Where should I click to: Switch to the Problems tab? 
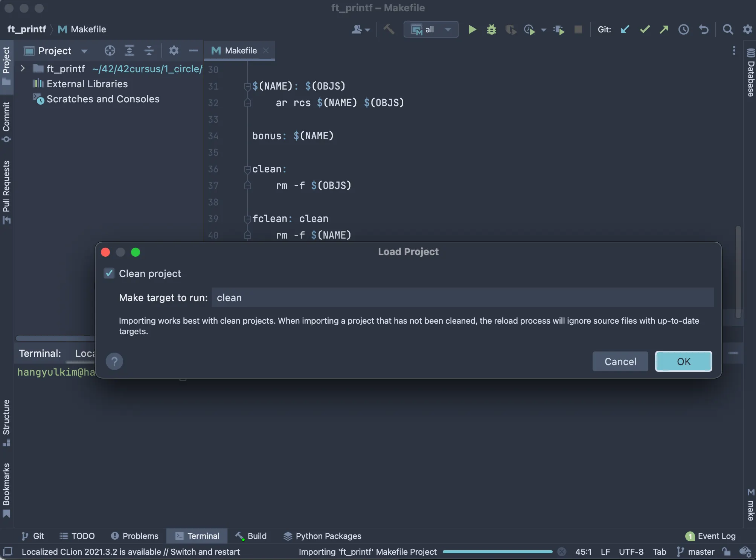135,536
